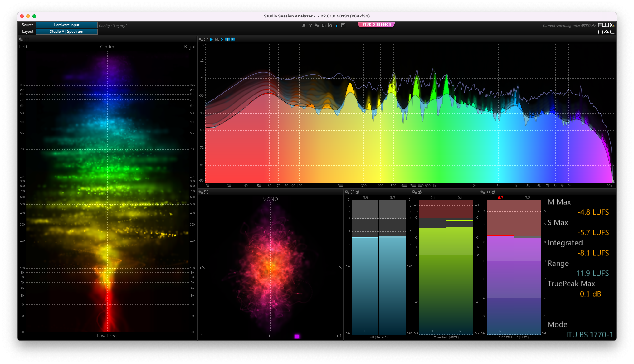Click the blue play arrow in spectrum toolbar
634x364 pixels.
point(211,40)
